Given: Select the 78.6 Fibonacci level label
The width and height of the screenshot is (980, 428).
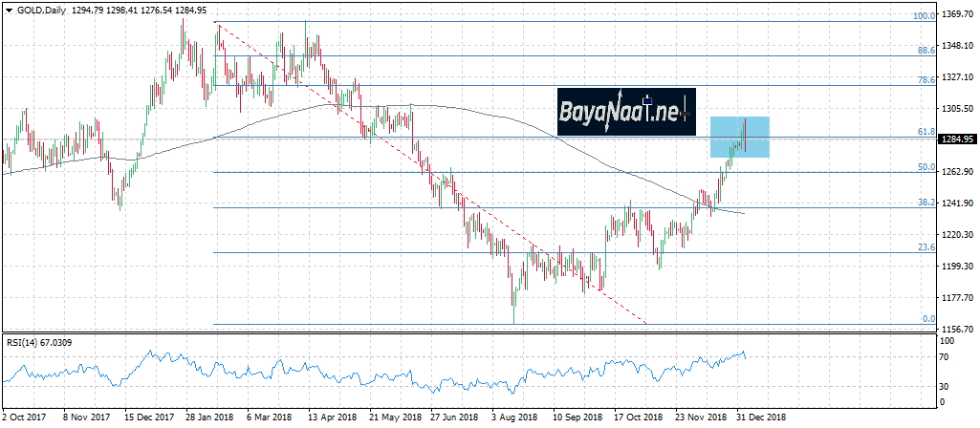Looking at the screenshot, I should [x=926, y=81].
